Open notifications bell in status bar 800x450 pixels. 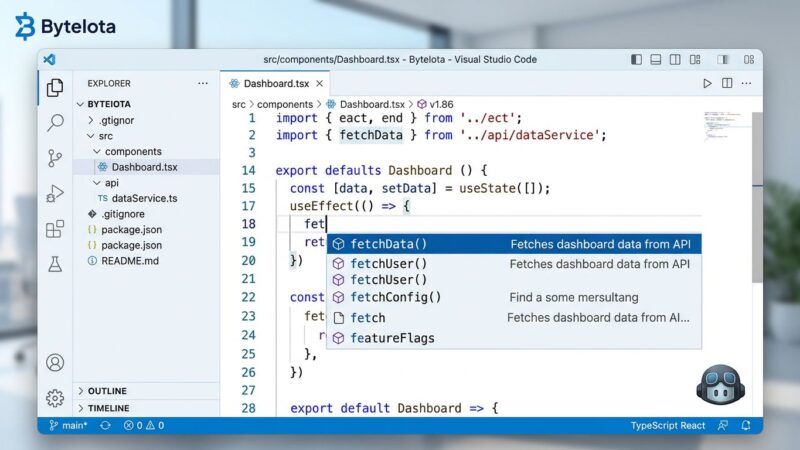point(746,425)
